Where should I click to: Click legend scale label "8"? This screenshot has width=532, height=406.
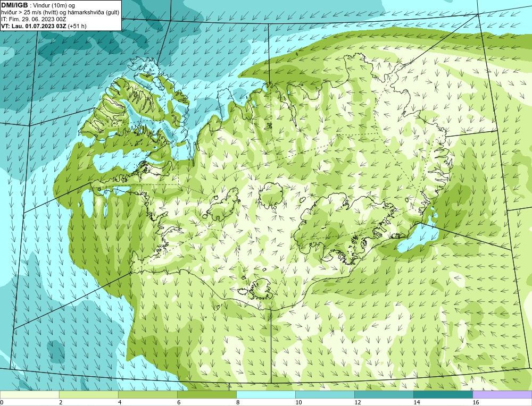coord(238,402)
